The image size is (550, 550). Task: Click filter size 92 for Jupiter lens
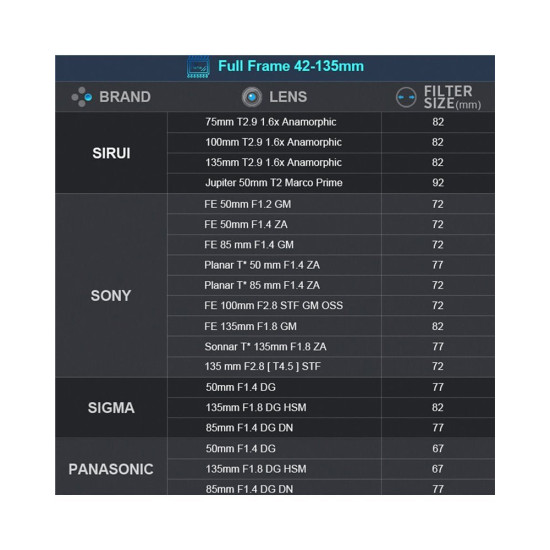[438, 183]
